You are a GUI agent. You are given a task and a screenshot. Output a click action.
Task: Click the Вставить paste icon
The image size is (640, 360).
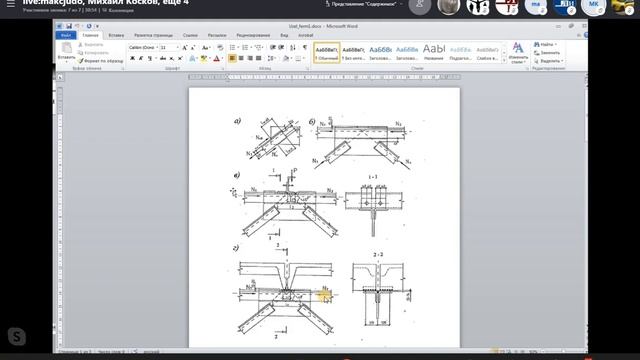67,48
